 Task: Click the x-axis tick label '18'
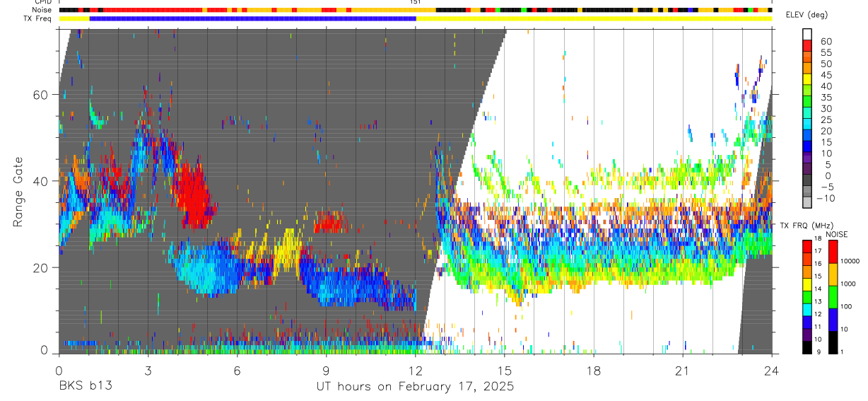coord(594,371)
